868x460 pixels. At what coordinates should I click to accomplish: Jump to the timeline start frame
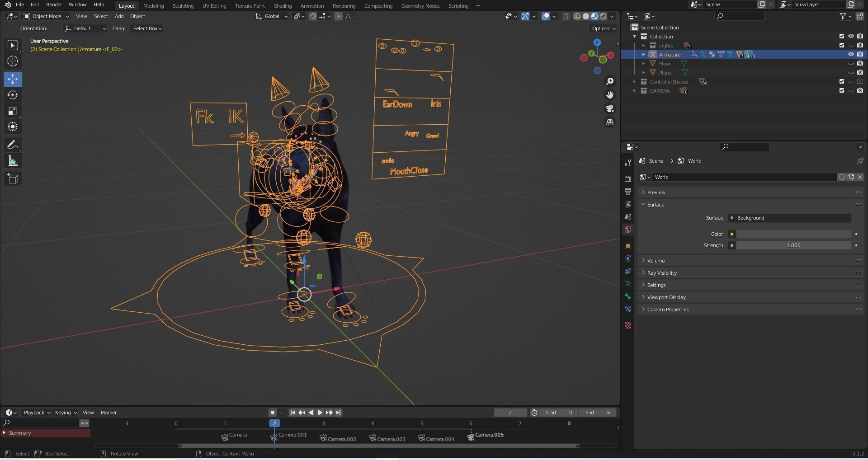(x=292, y=413)
